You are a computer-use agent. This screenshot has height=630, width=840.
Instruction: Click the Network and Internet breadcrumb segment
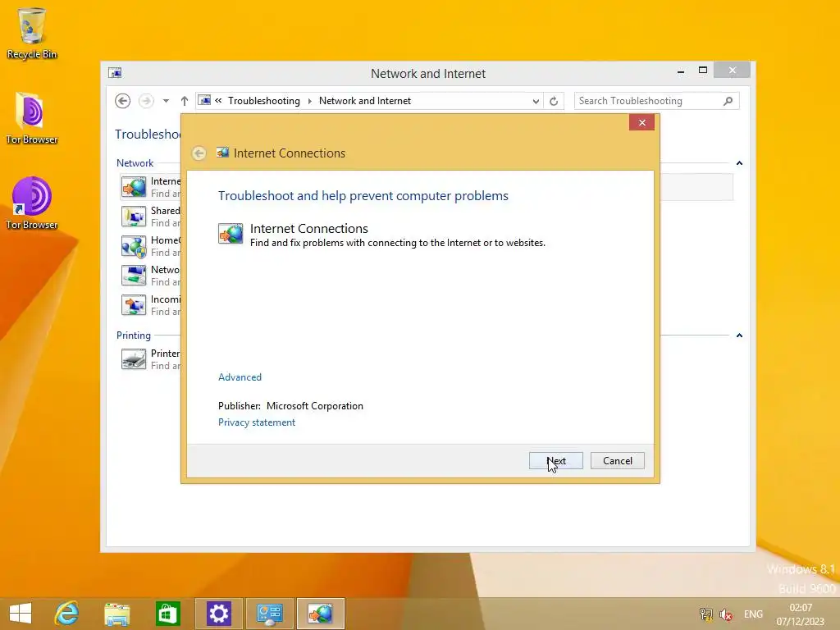click(x=365, y=101)
